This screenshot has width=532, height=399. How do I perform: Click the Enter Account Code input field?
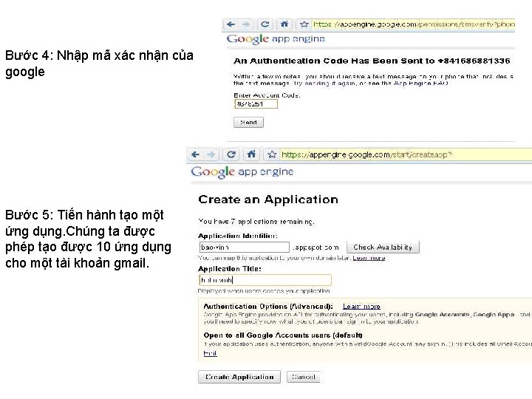tap(256, 104)
